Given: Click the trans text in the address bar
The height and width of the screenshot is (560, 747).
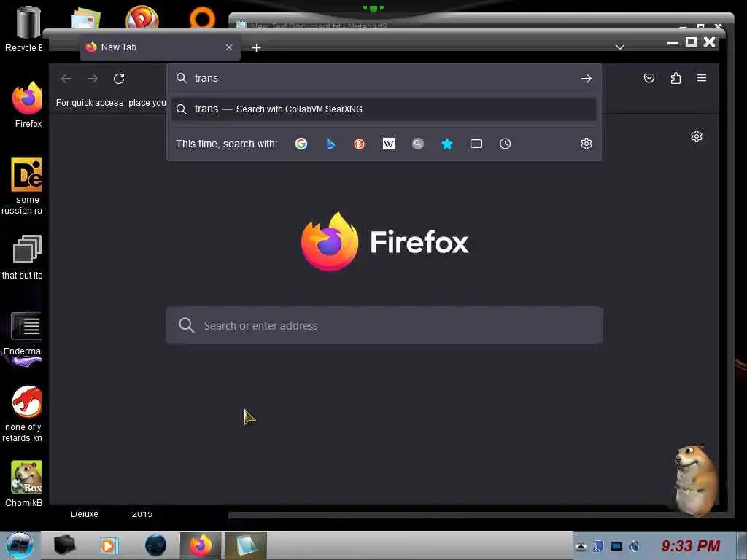Looking at the screenshot, I should (206, 78).
